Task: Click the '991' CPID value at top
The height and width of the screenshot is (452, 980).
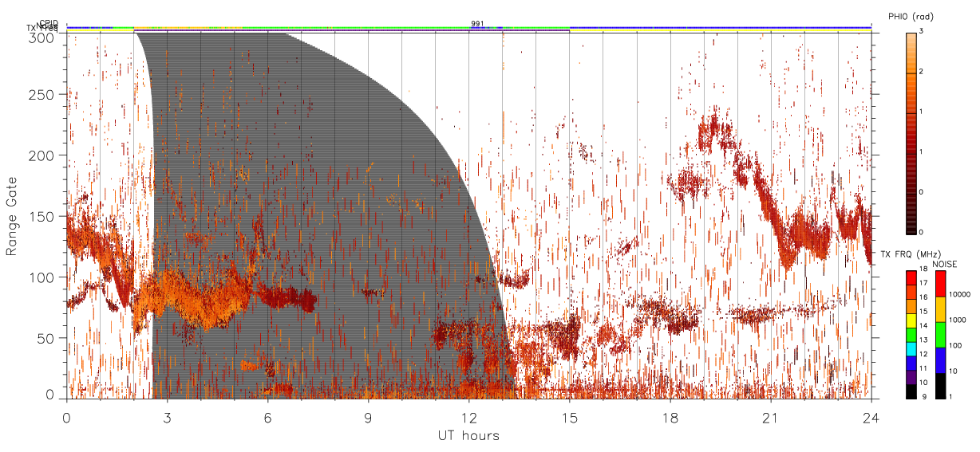Action: [x=476, y=24]
